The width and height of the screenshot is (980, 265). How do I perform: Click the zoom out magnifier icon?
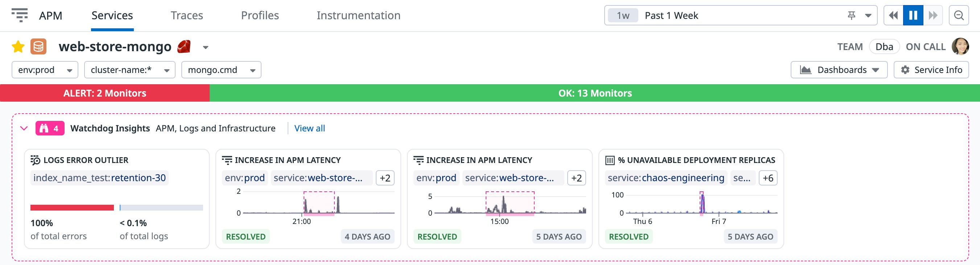[x=959, y=15]
